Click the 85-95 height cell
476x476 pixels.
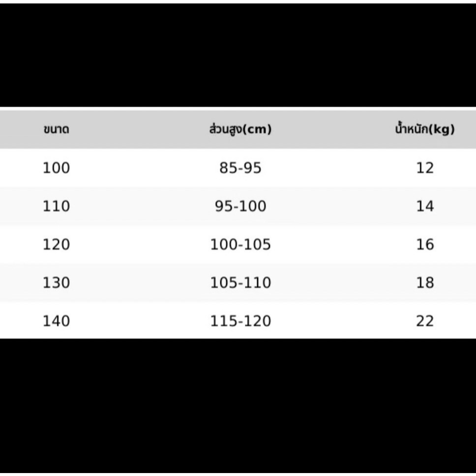(240, 168)
